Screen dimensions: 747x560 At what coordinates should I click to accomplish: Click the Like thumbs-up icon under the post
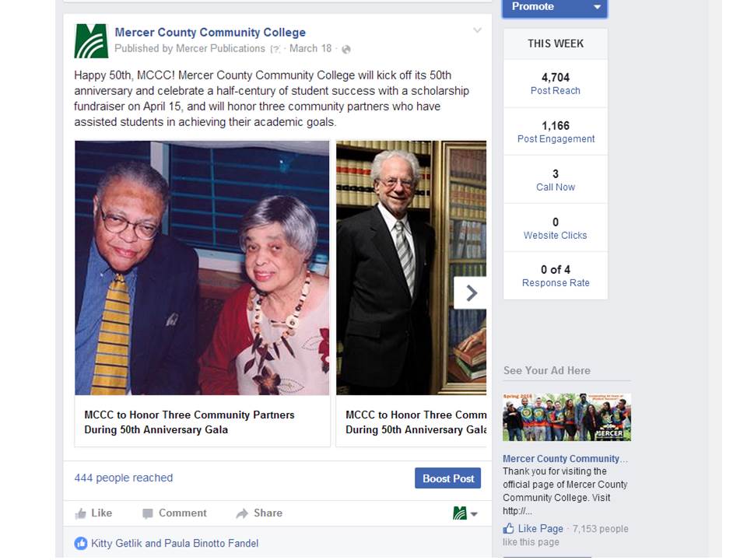pos(81,513)
